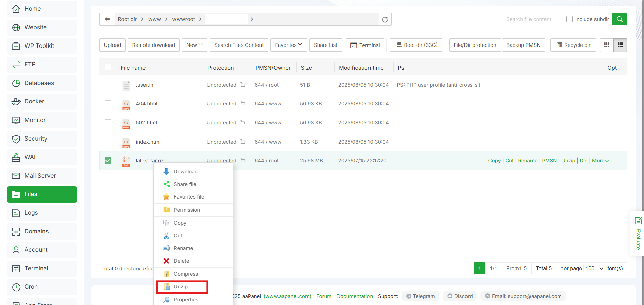Enable the Include subdir checkbox

click(x=569, y=19)
